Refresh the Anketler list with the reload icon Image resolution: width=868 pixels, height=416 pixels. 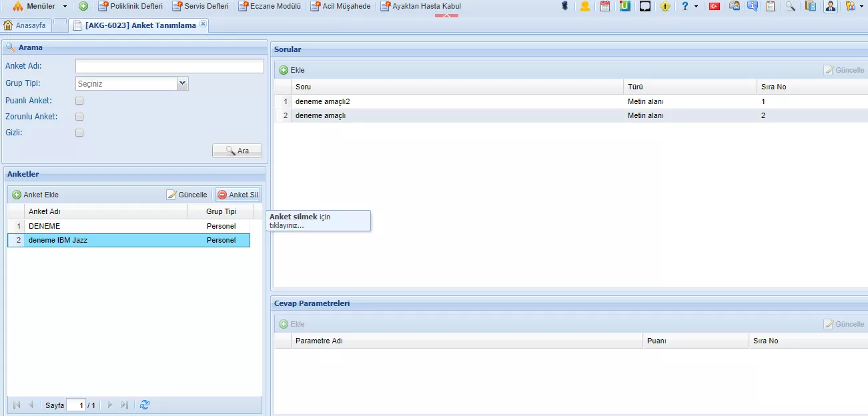[x=145, y=405]
